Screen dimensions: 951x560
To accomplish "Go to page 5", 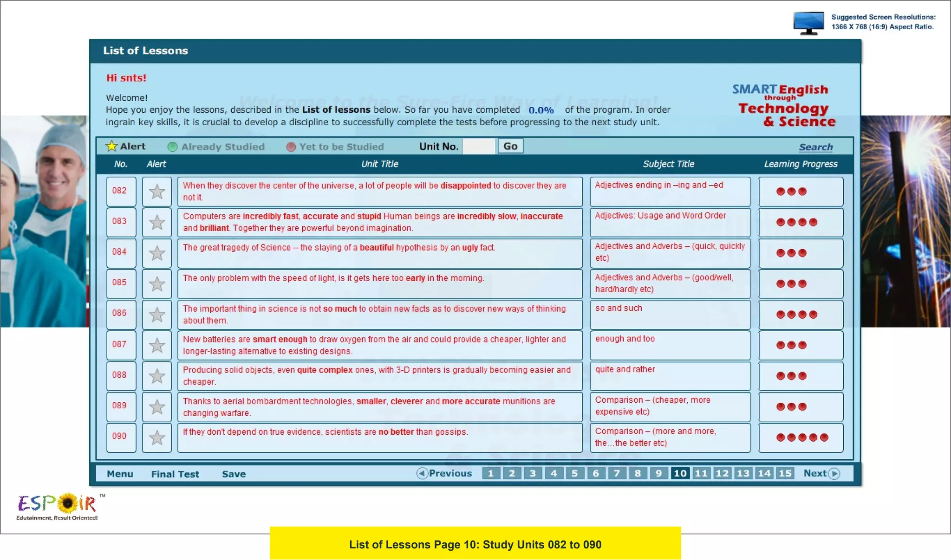I will 575,473.
